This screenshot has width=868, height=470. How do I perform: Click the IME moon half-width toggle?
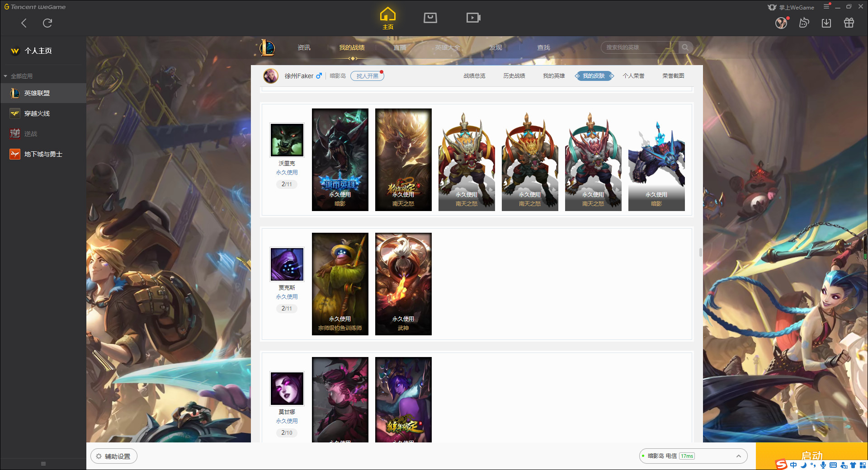click(804, 465)
